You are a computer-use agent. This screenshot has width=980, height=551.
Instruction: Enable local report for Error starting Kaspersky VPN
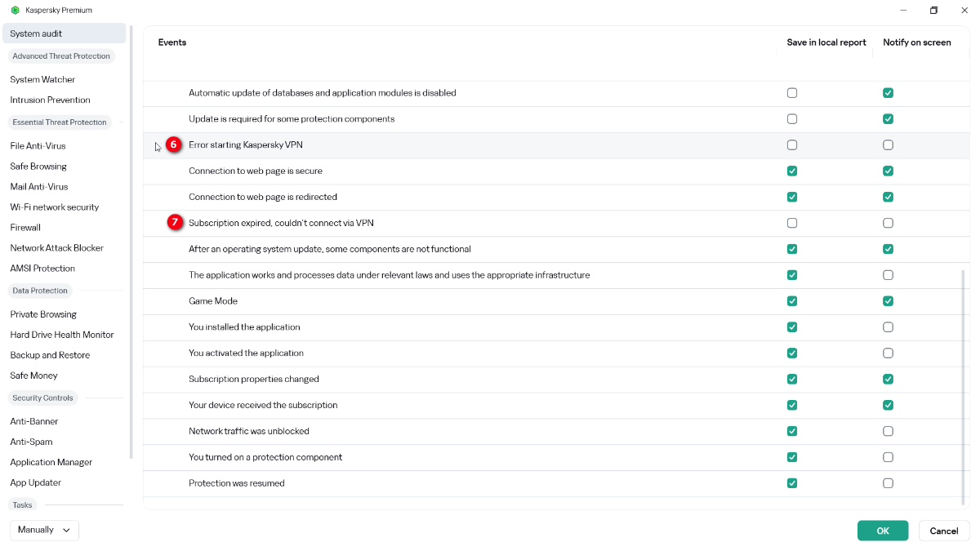pyautogui.click(x=792, y=145)
